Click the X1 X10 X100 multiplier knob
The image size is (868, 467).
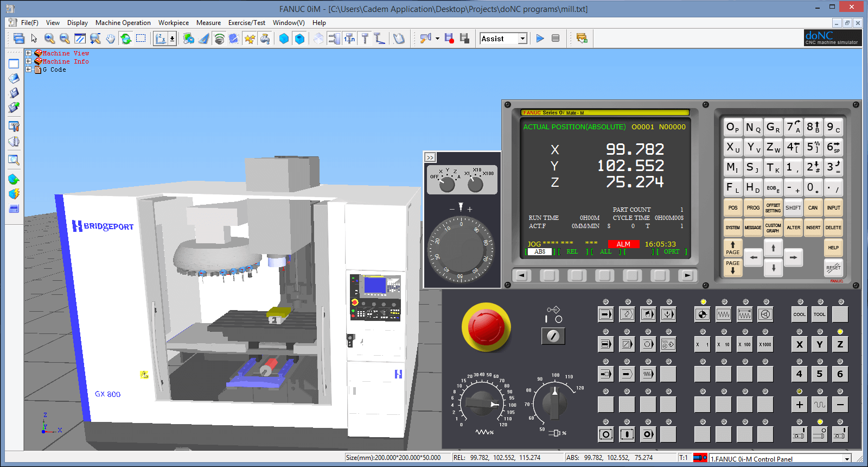[x=475, y=185]
